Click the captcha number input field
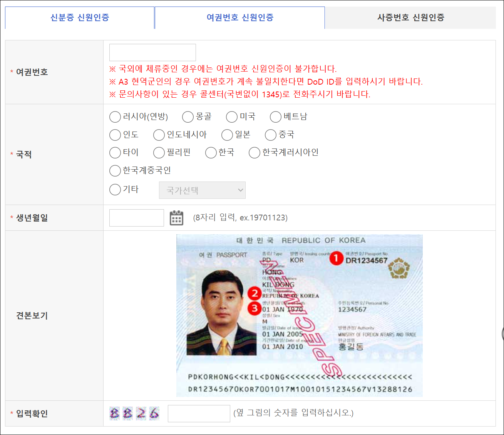This screenshot has height=435, width=504. pos(199,413)
